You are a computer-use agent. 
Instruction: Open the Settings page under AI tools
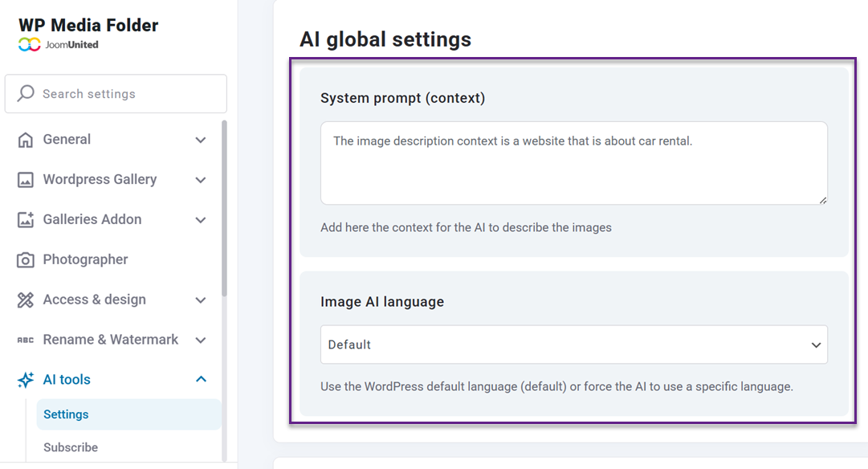click(65, 414)
